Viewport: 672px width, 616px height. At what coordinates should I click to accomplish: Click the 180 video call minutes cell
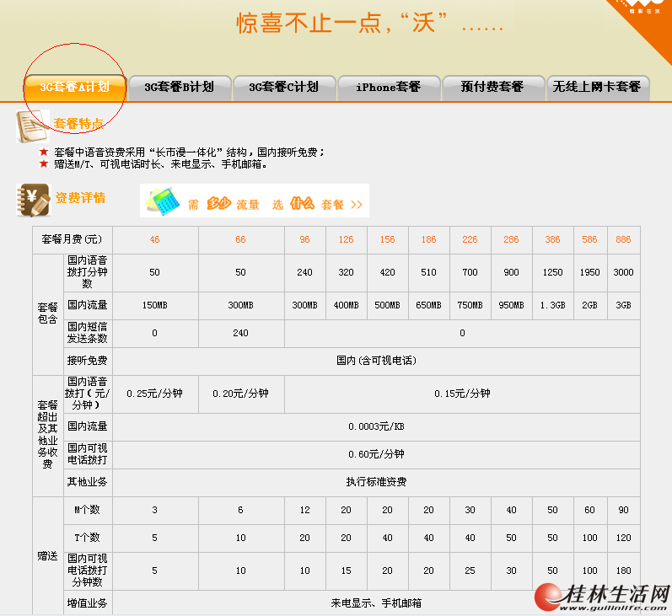624,571
